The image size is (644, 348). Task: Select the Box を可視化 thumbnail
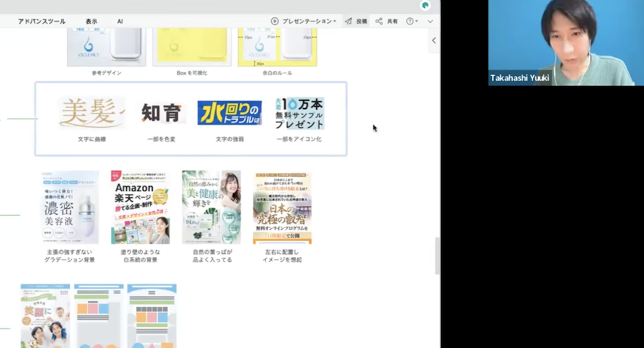(x=192, y=47)
